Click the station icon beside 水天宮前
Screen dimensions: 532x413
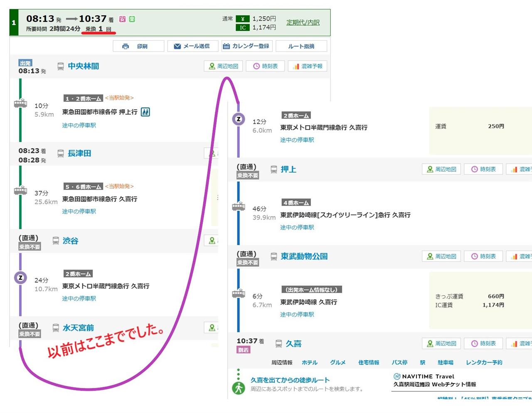click(x=56, y=328)
